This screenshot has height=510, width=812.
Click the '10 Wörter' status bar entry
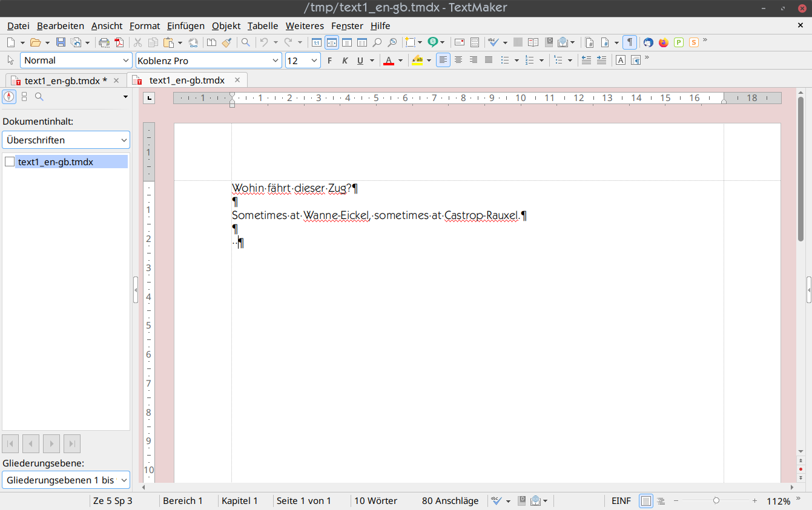(375, 501)
